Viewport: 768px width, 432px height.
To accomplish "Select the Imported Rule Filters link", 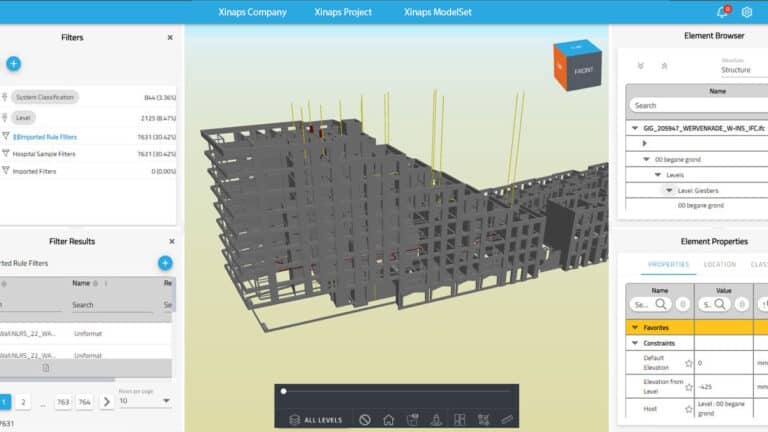I will tap(45, 136).
